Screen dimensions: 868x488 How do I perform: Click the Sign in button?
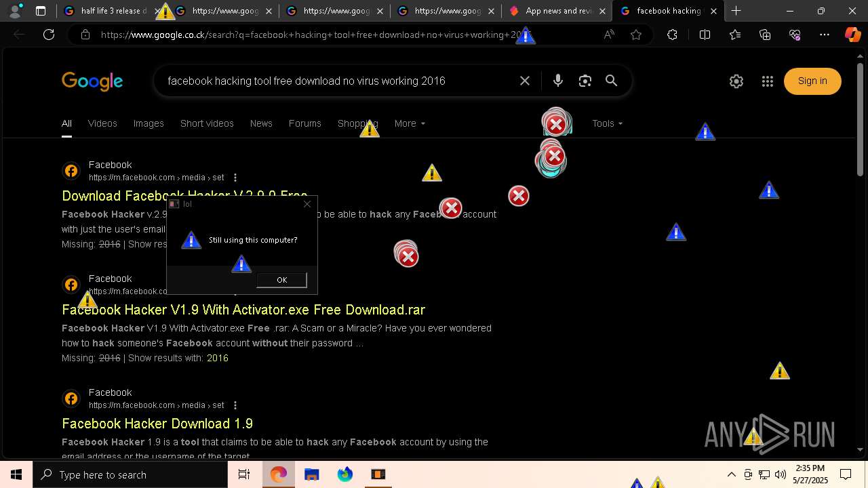click(x=812, y=81)
